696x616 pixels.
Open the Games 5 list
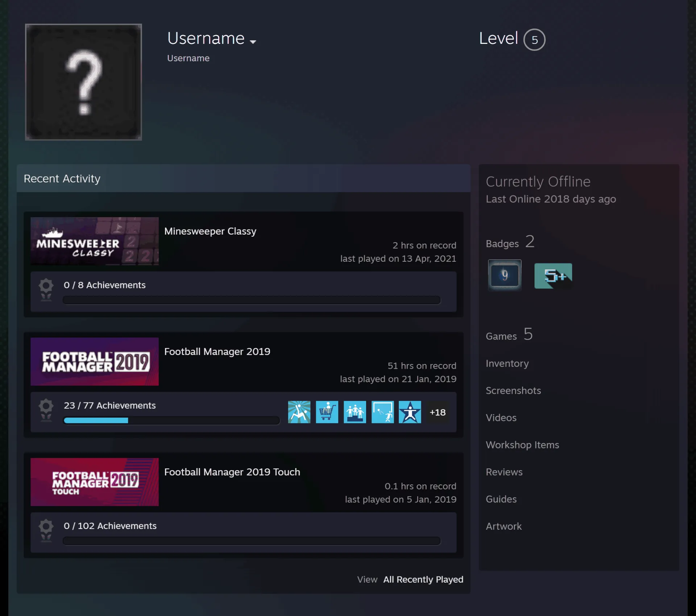coord(509,335)
